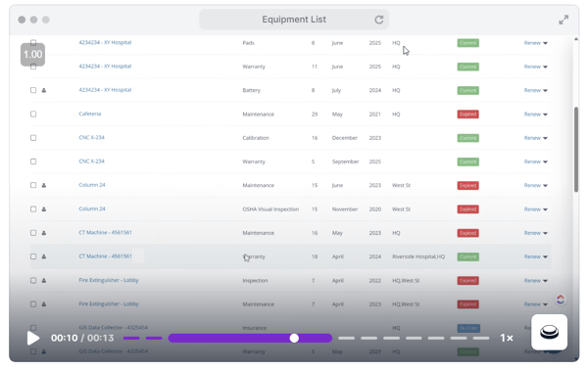Click the Equipment List address field

(294, 20)
